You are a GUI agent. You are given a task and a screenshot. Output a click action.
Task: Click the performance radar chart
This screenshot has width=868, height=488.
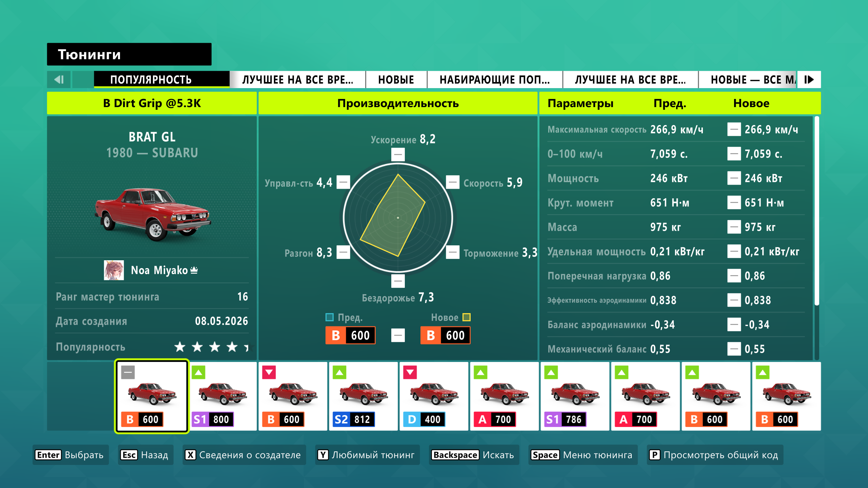click(398, 218)
